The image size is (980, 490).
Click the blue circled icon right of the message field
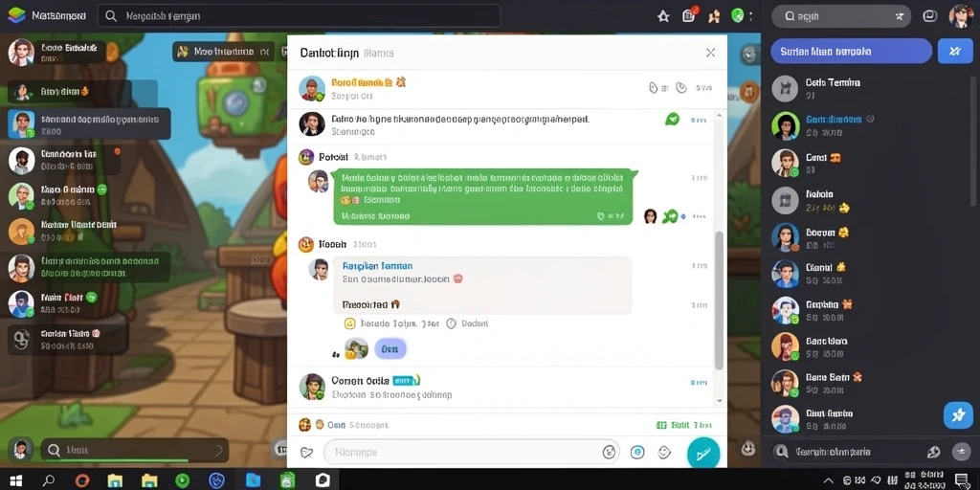pos(637,452)
